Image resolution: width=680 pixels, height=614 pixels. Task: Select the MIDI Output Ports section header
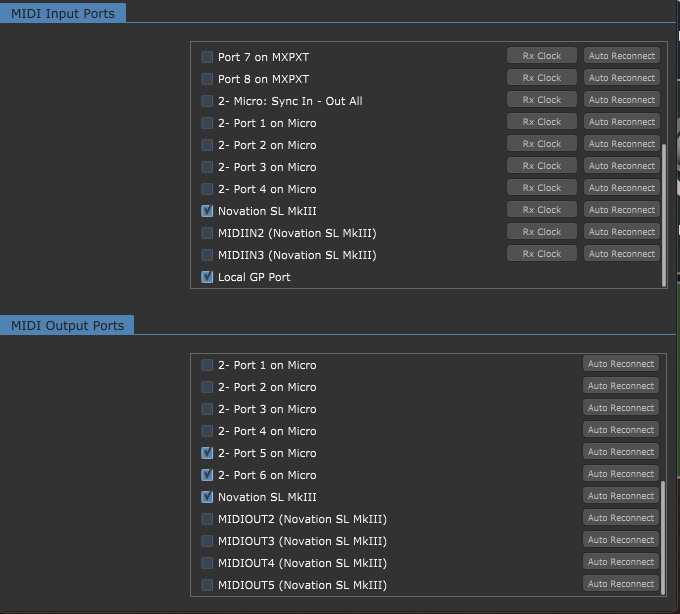click(x=67, y=325)
